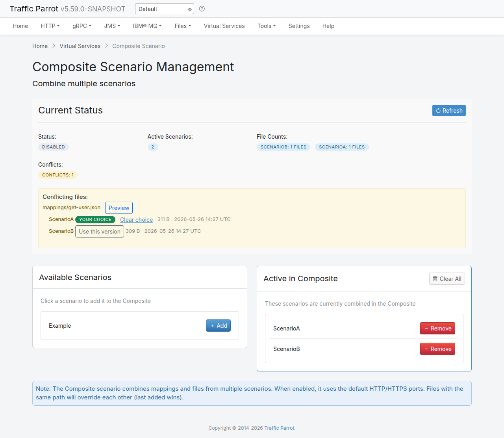
Task: Expand the Tools menu
Action: [x=267, y=26]
